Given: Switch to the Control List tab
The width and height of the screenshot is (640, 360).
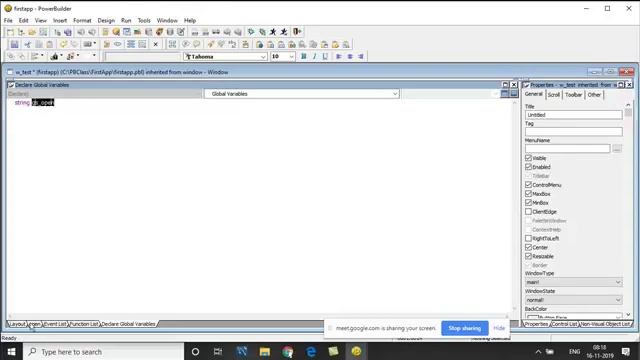Looking at the screenshot, I should (564, 324).
